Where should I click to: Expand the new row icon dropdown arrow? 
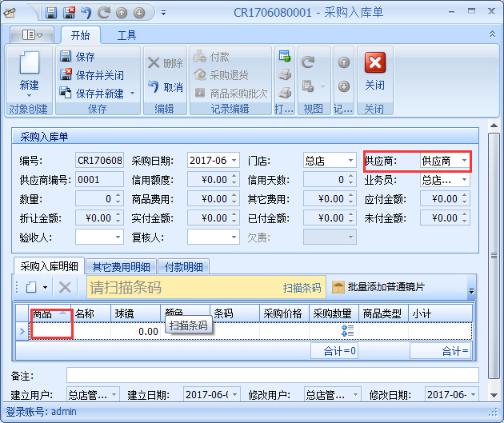pyautogui.click(x=46, y=287)
